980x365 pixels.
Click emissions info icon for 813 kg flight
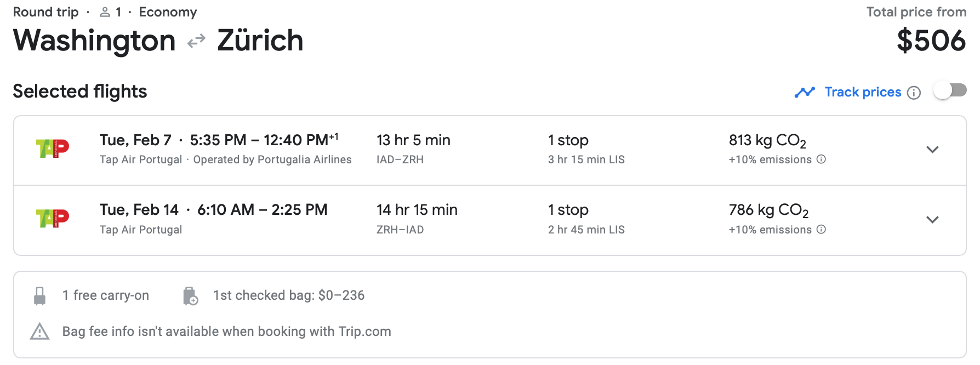pos(821,159)
